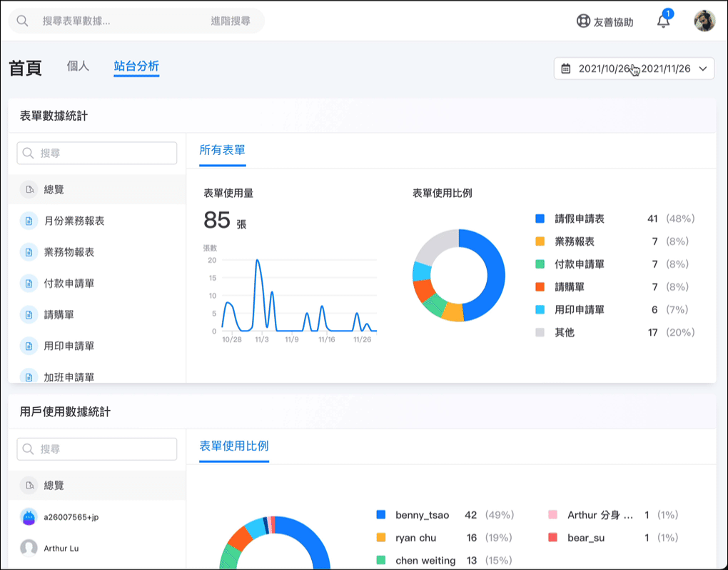Viewport: 728px width, 570px height.
Task: Select 月份業務報表 form icon in list
Action: tap(29, 221)
